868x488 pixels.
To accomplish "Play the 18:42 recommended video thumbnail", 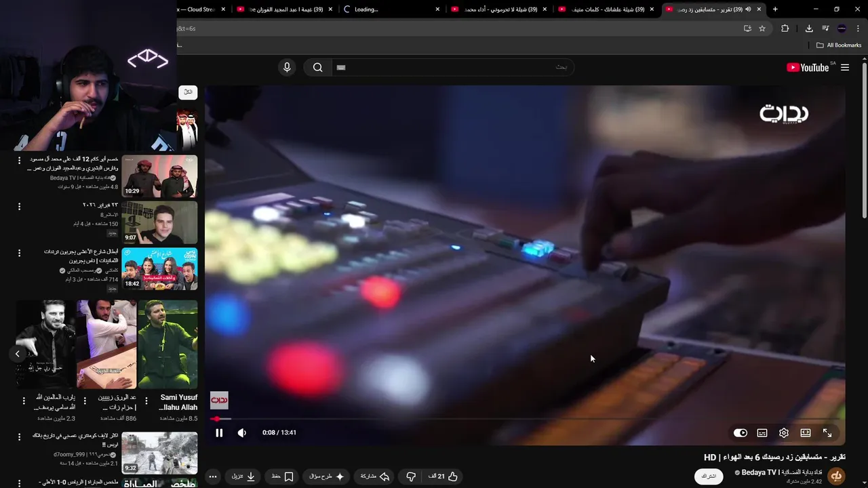I will (159, 268).
